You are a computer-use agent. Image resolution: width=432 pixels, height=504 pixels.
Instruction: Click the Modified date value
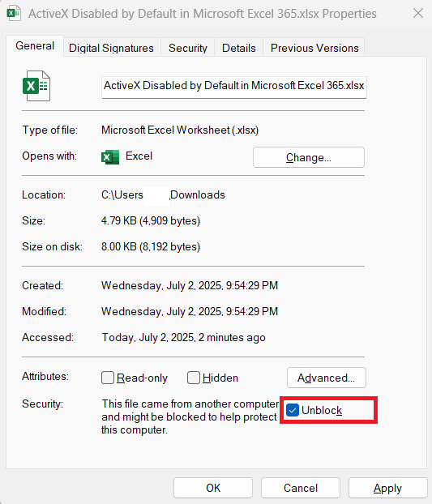pos(190,311)
